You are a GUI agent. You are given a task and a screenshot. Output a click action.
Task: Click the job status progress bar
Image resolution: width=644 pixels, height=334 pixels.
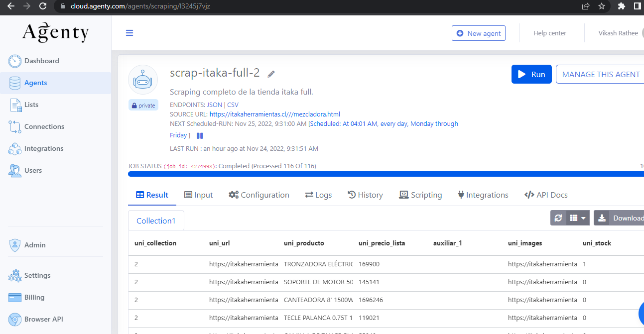386,174
